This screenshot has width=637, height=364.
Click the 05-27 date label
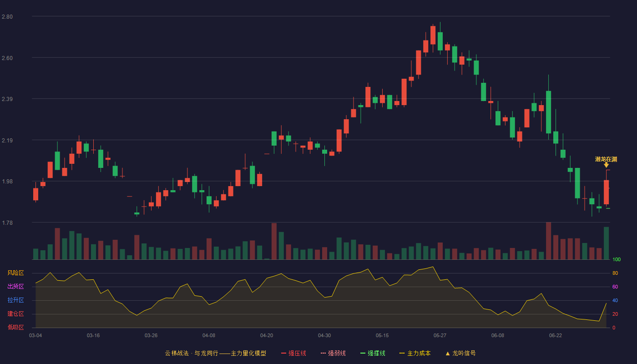point(440,335)
